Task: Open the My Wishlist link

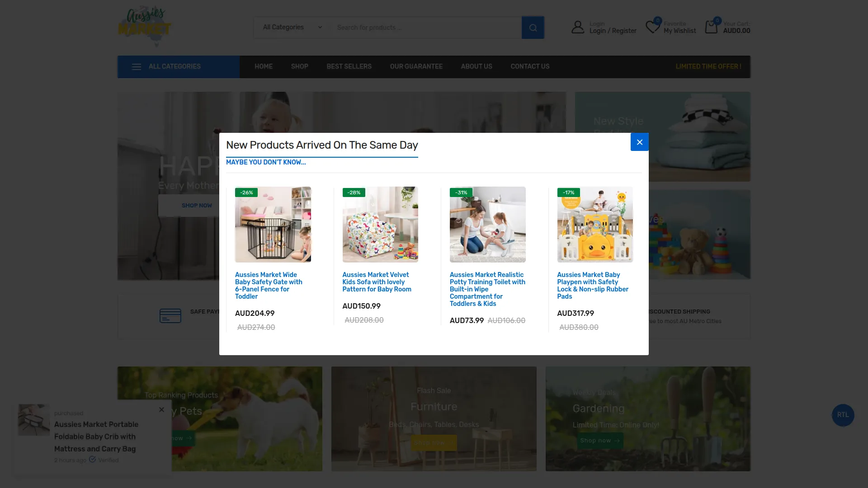Action: point(679,31)
